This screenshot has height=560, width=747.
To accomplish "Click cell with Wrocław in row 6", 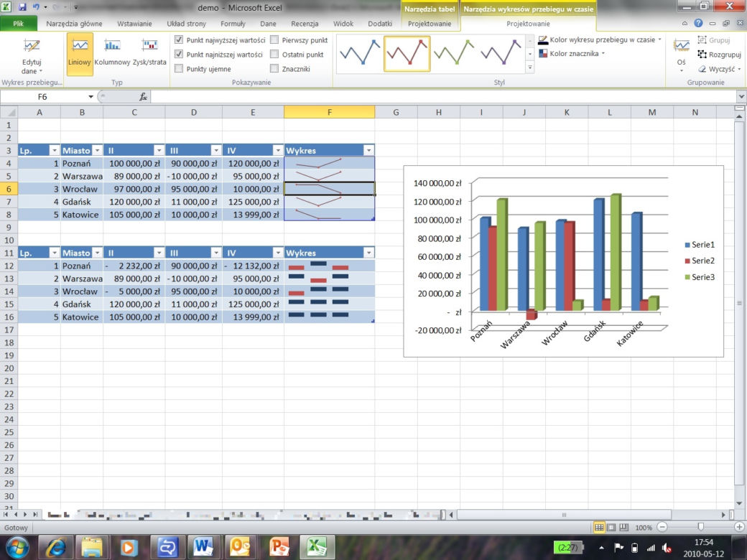I will tap(81, 189).
